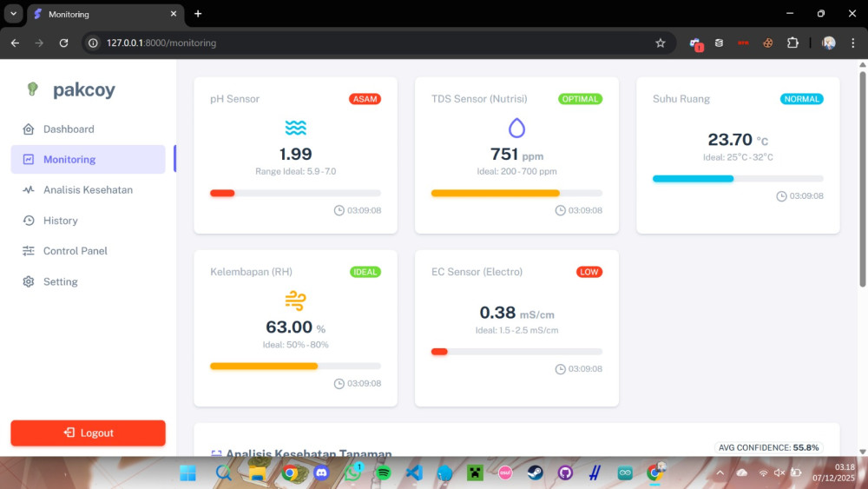The width and height of the screenshot is (868, 489).
Task: Open the History page
Action: pos(60,221)
